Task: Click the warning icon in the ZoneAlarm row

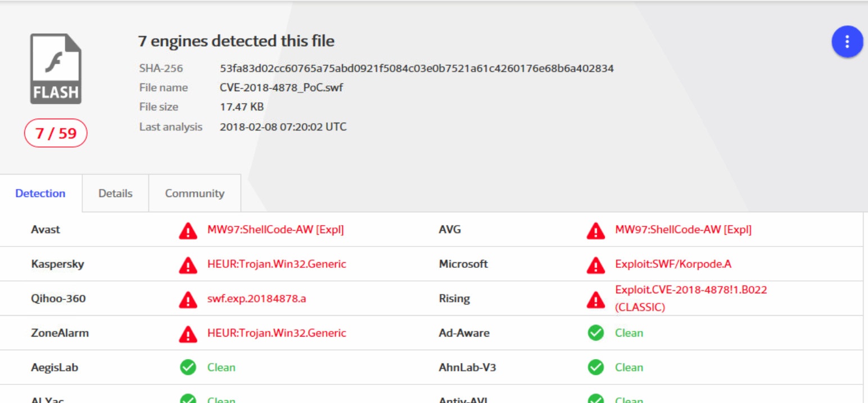Action: point(188,334)
